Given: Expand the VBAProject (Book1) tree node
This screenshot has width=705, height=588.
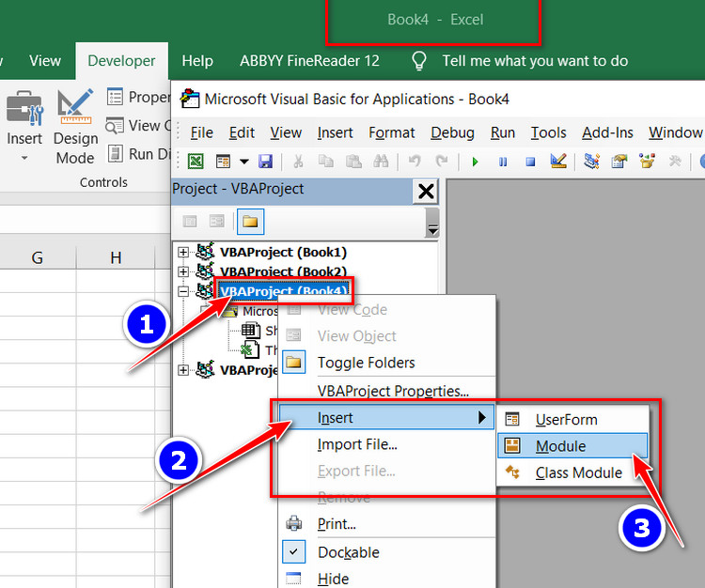Looking at the screenshot, I should tap(183, 252).
